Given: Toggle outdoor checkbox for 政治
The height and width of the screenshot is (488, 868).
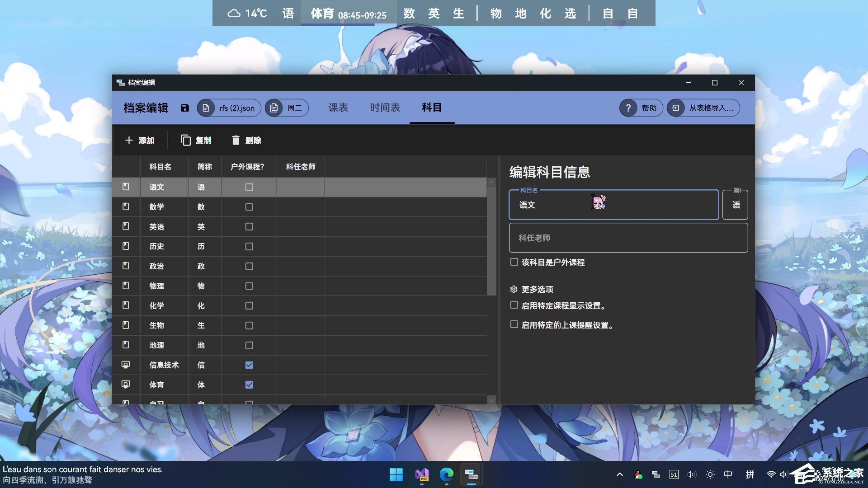Looking at the screenshot, I should (249, 267).
